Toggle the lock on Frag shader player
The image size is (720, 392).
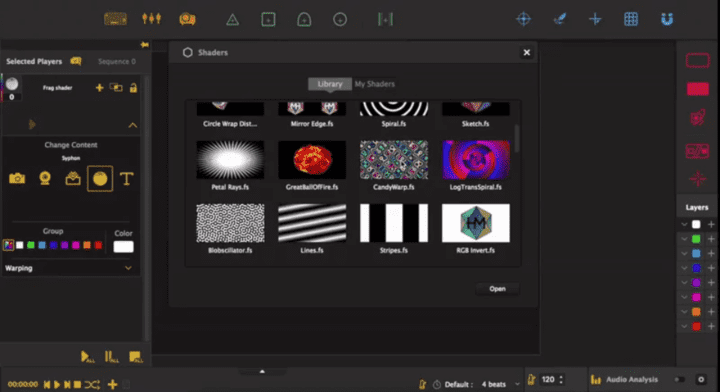point(133,88)
